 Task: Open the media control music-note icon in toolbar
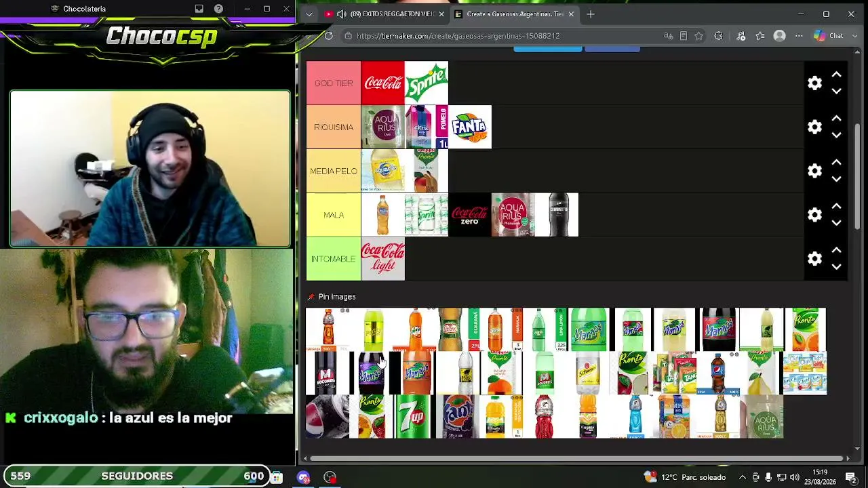point(741,36)
